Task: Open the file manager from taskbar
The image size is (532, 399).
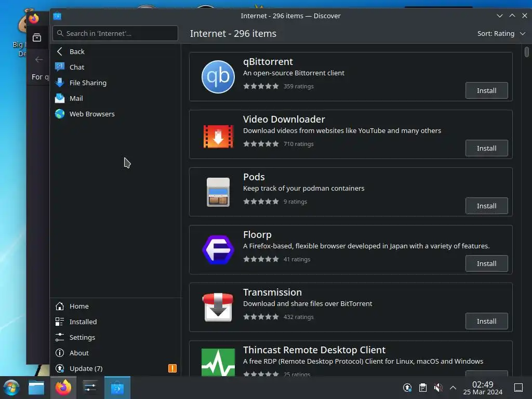Action: pos(36,388)
